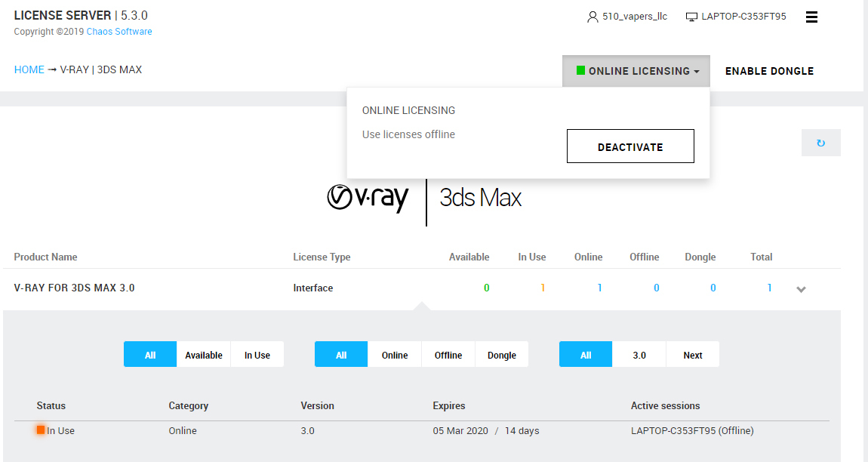Select the All status filter
Image resolution: width=868 pixels, height=462 pixels.
[x=150, y=355]
